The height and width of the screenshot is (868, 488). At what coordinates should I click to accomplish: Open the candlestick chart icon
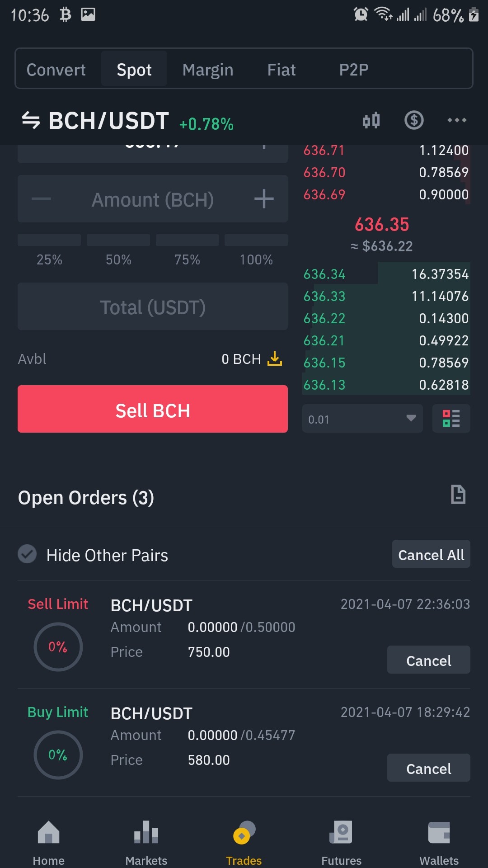click(371, 120)
